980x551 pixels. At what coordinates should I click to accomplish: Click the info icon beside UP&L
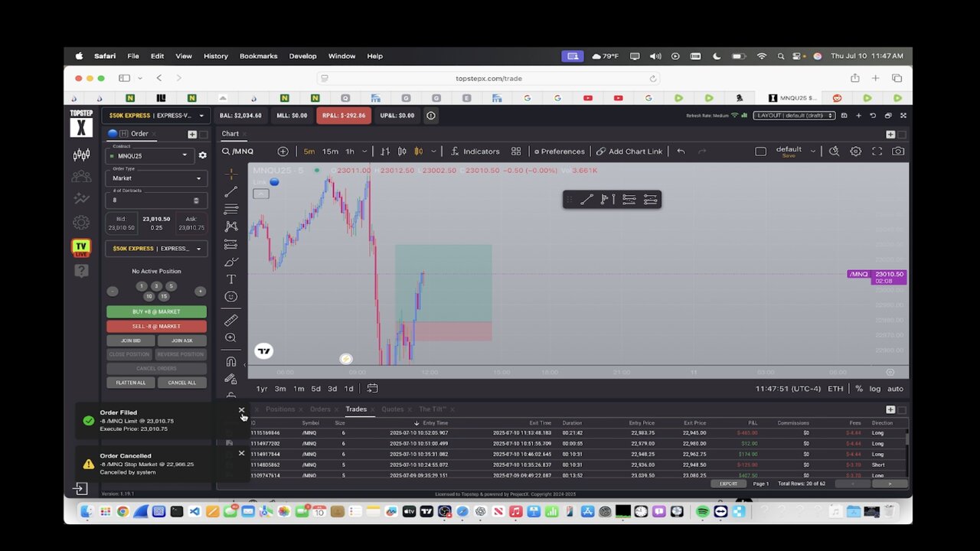431,116
